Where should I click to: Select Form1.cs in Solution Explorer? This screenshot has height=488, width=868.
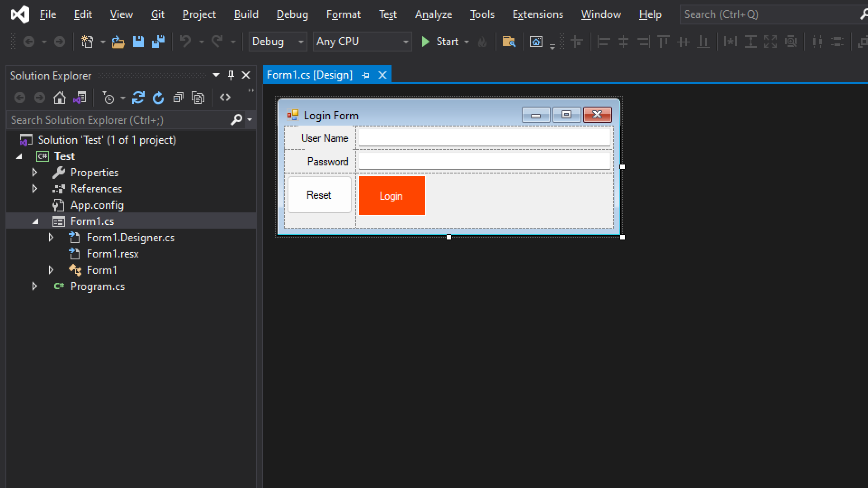pyautogui.click(x=92, y=221)
